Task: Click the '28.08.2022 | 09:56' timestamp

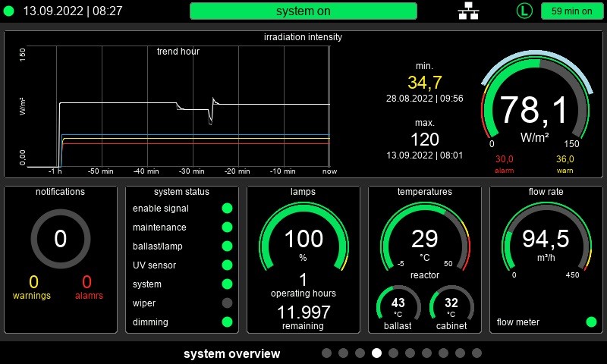Action: [x=425, y=99]
